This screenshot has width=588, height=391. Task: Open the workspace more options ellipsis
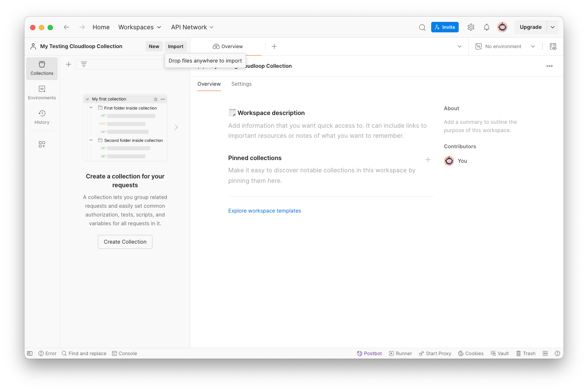point(550,66)
